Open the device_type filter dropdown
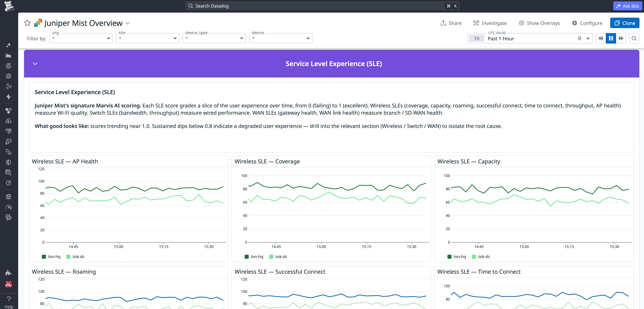 214,38
